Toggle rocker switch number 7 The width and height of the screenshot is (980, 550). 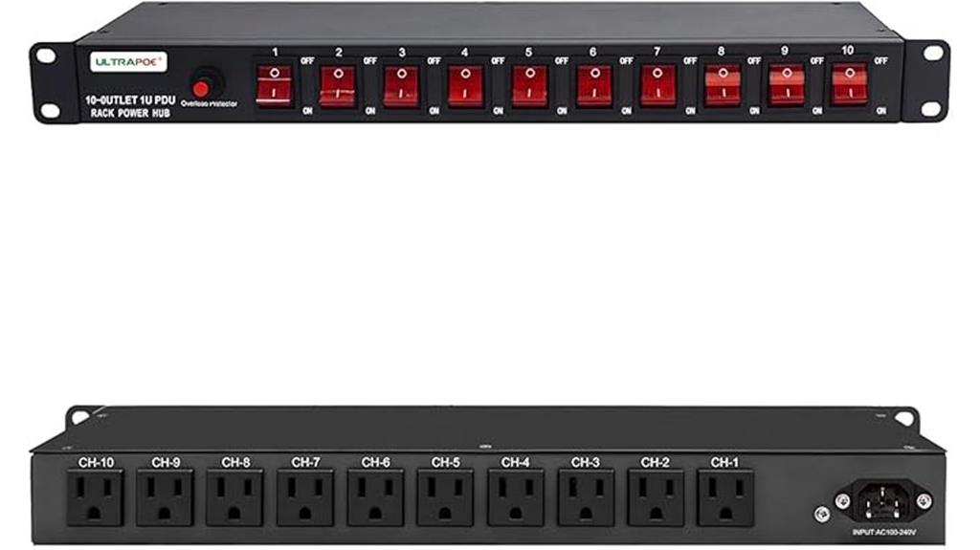pos(658,86)
